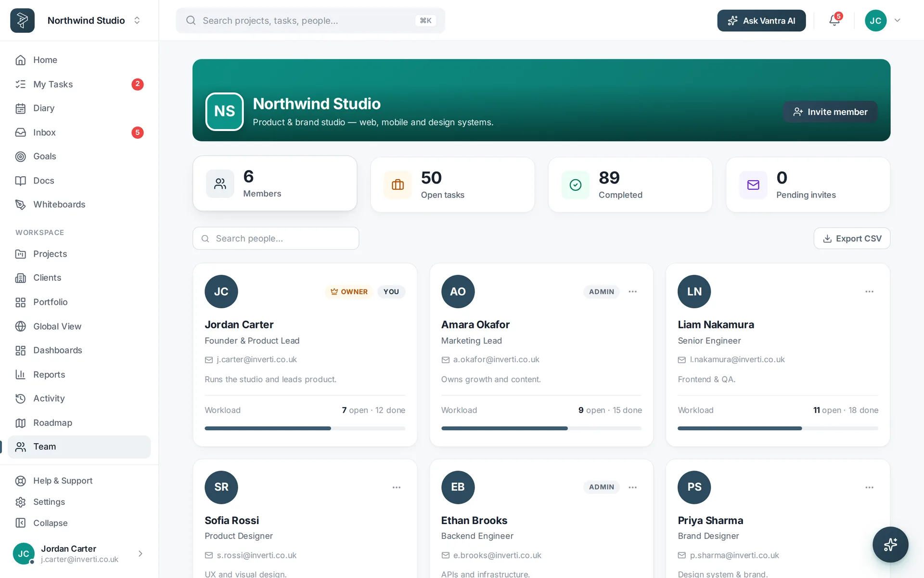Click the LN avatar on Liam's card
Viewport: 924px width, 578px height.
click(x=694, y=291)
